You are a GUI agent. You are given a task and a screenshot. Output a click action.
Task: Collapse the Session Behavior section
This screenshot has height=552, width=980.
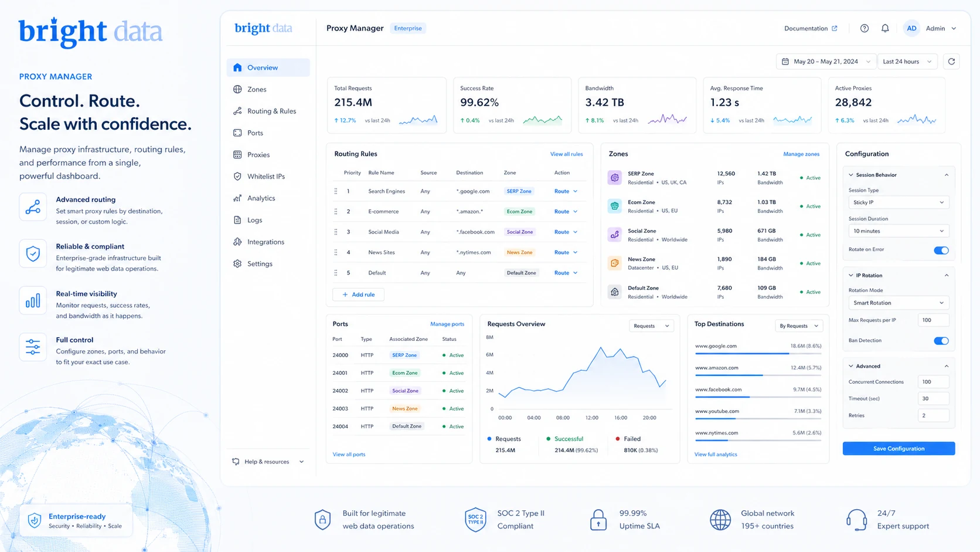[x=946, y=175]
